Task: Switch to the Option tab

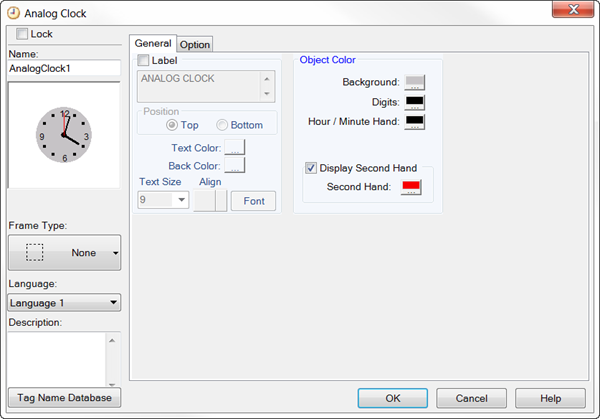Action: click(x=195, y=44)
